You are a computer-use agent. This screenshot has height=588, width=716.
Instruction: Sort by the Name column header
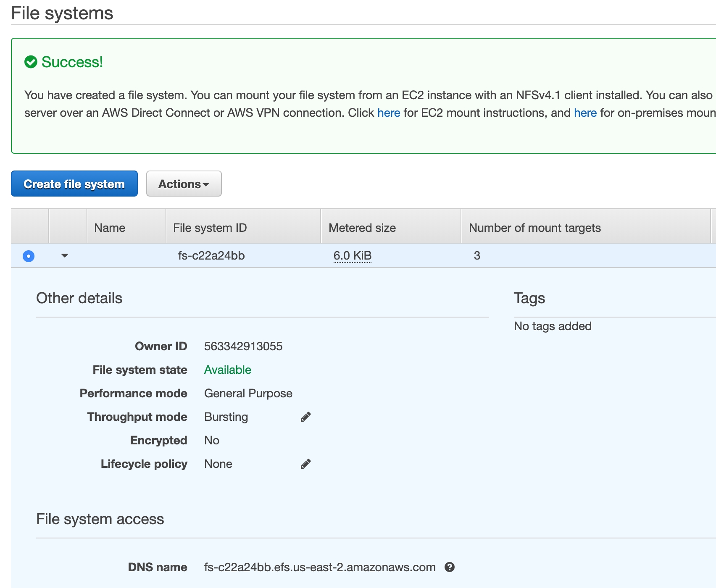[110, 228]
